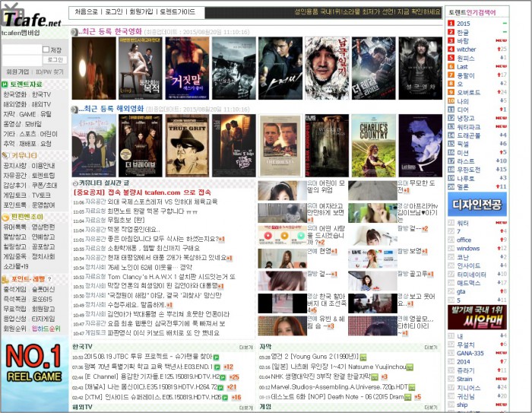Viewport: 532px width, 413px height.
Task: Click popular search term 2015
Action: (463, 24)
